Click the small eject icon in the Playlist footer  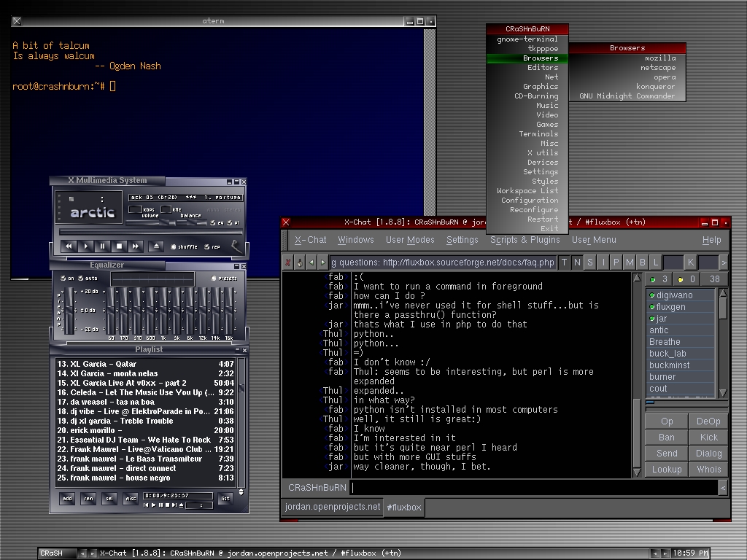point(181,505)
